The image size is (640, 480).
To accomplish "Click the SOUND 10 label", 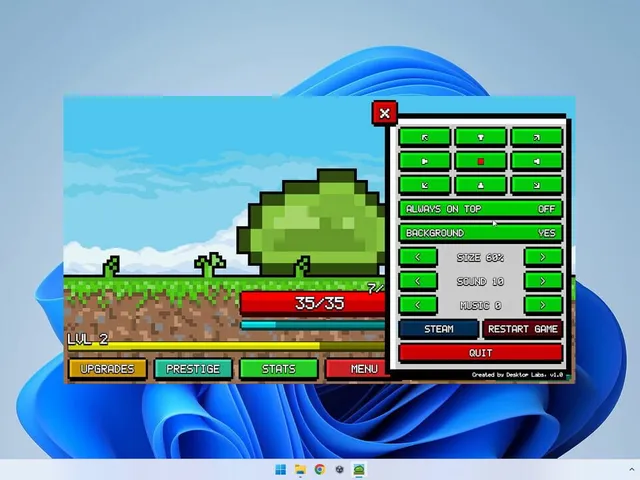I will click(480, 282).
